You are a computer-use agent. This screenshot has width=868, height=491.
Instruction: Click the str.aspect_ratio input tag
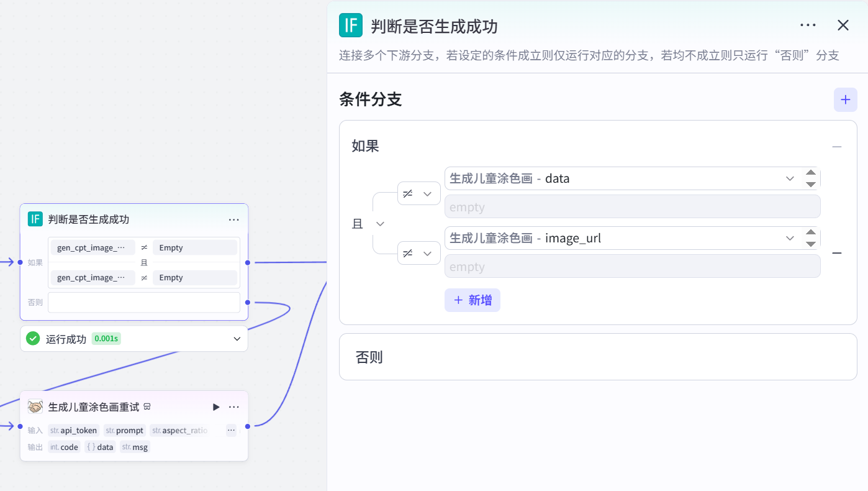click(x=181, y=430)
